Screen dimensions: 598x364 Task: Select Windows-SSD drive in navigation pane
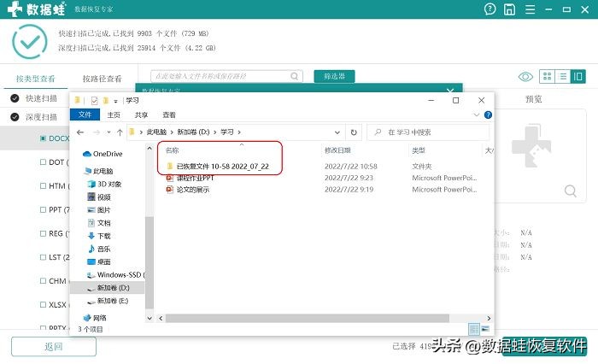[x=116, y=275]
